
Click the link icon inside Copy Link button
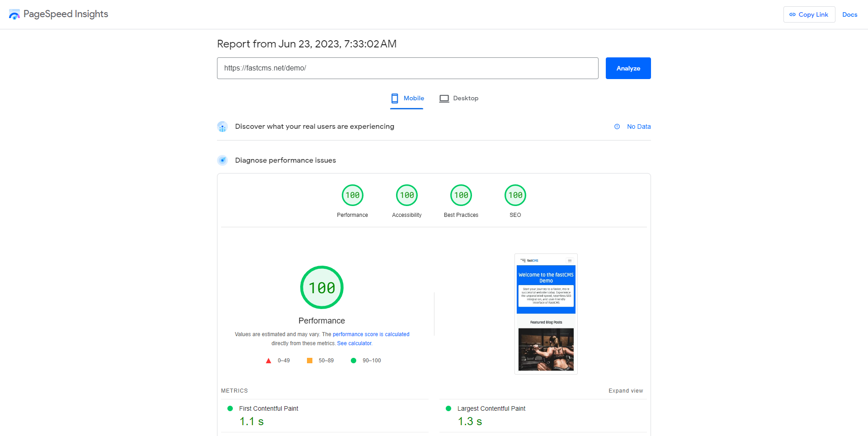click(793, 14)
